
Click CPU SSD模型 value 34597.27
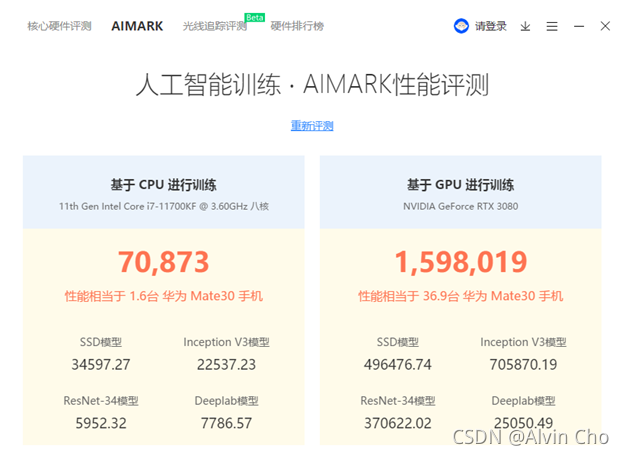click(101, 365)
